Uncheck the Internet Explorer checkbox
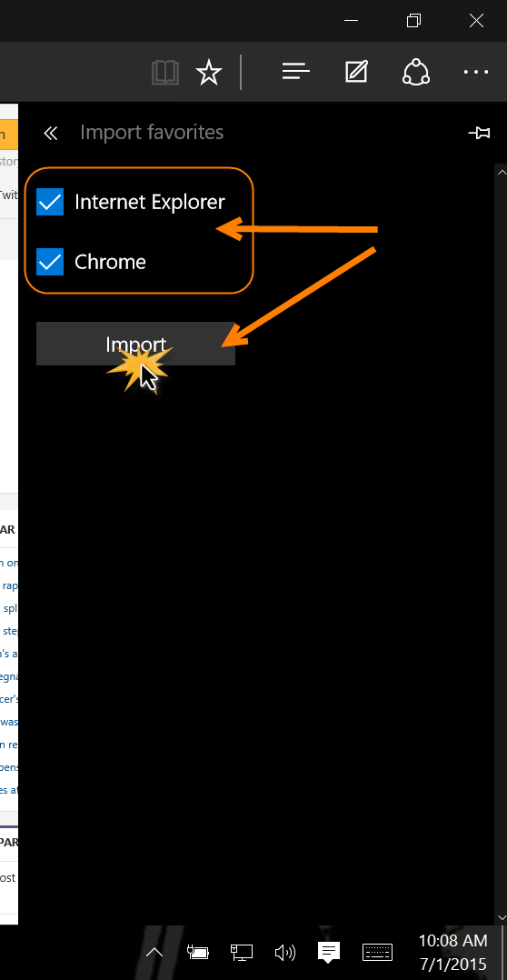The image size is (507, 980). [50, 202]
